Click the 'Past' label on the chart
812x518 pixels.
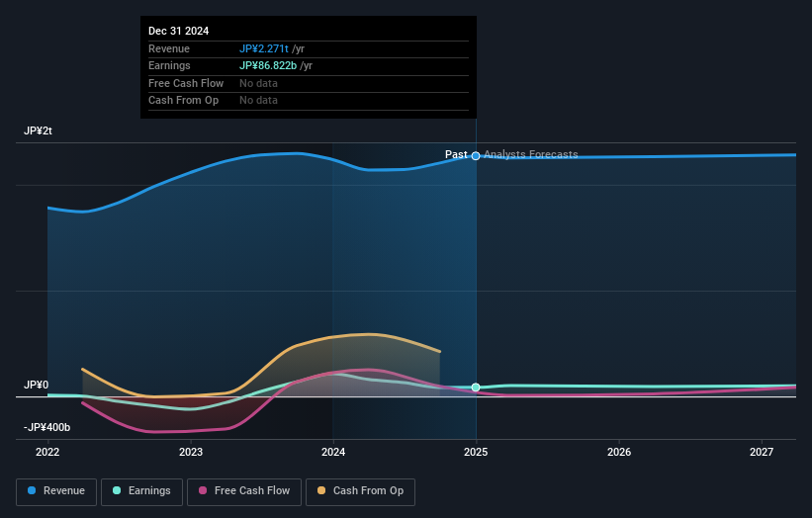456,154
